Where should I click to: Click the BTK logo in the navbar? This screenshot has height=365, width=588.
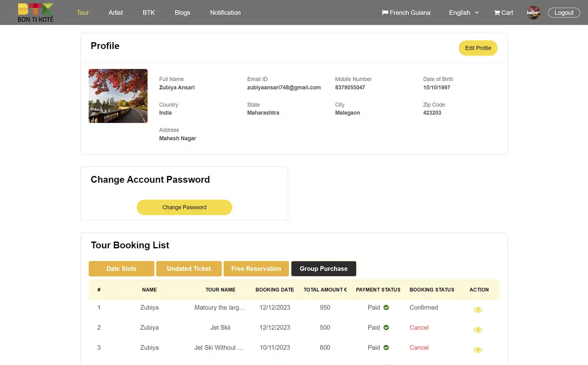click(35, 12)
